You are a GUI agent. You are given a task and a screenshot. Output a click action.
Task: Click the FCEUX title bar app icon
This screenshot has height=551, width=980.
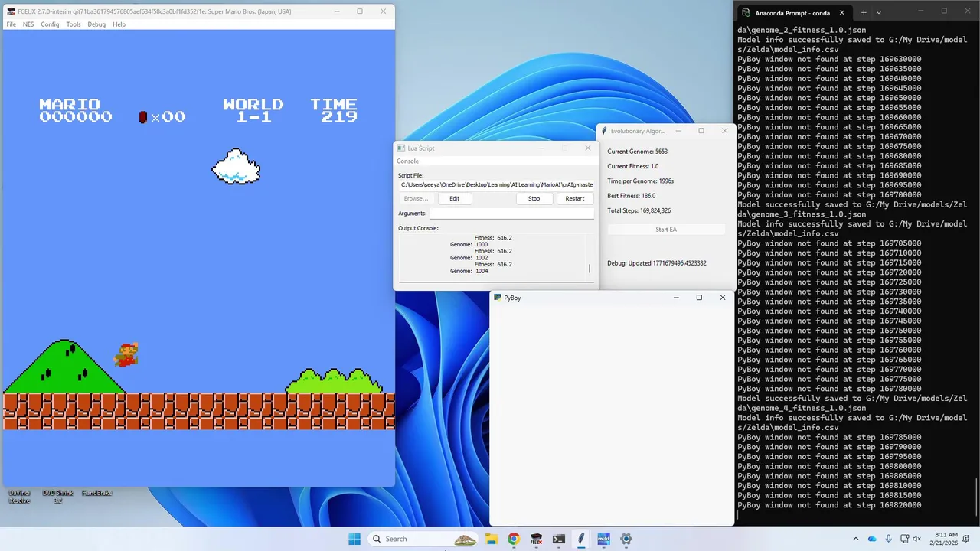(x=11, y=11)
